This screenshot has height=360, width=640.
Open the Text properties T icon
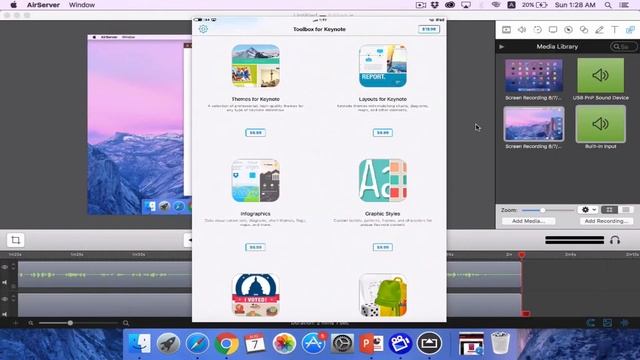point(615,30)
